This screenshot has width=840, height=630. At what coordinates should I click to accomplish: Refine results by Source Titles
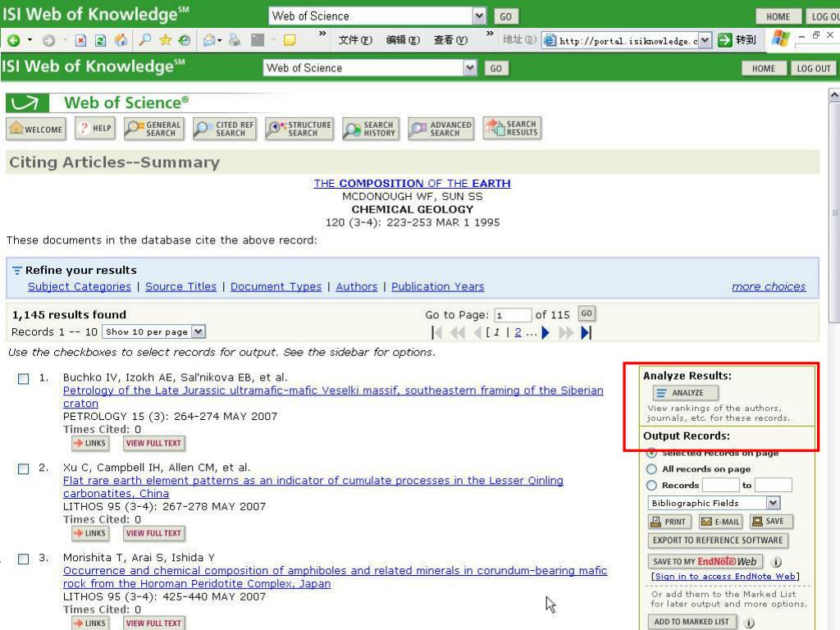click(x=181, y=286)
